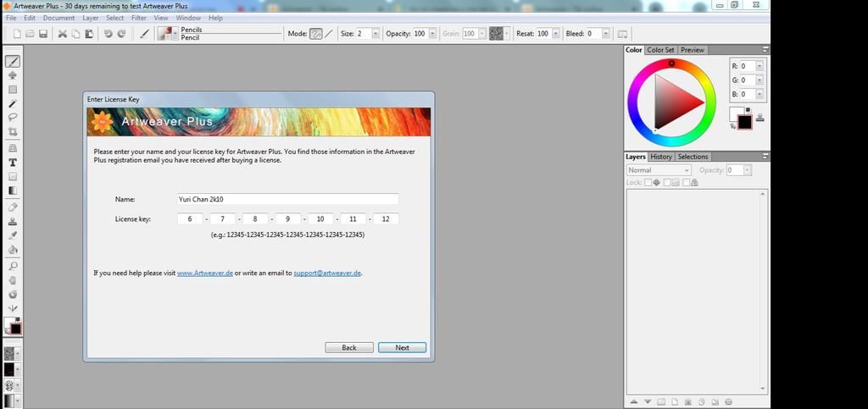Image resolution: width=868 pixels, height=409 pixels.
Task: Open the brush Opacity dropdown arrow
Action: [x=432, y=34]
